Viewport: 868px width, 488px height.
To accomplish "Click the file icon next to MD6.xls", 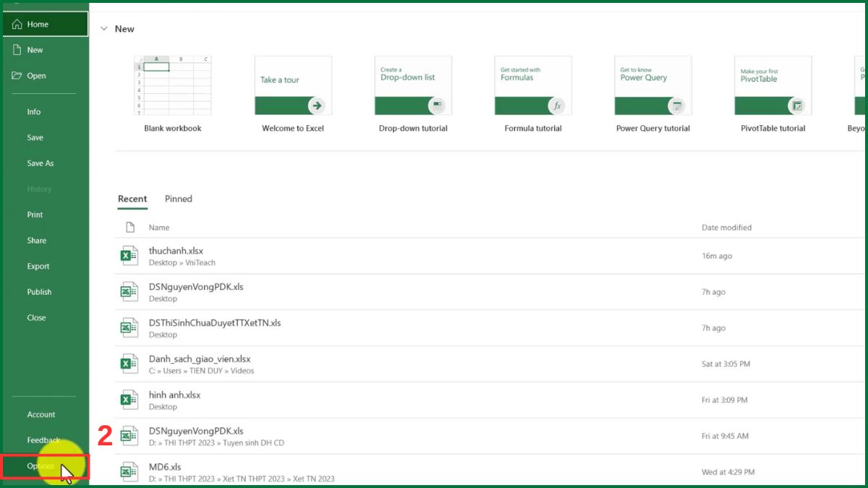I will (129, 471).
